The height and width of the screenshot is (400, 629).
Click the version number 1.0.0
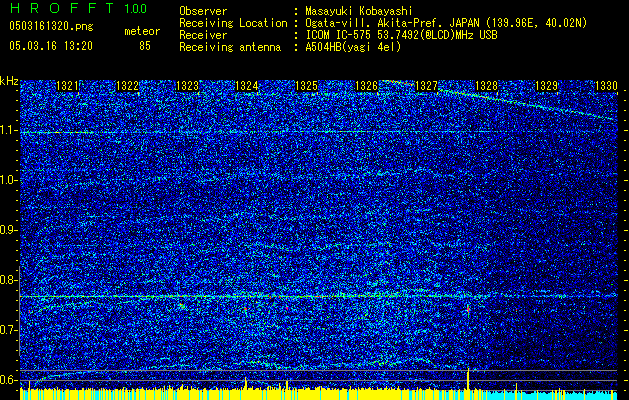135,8
